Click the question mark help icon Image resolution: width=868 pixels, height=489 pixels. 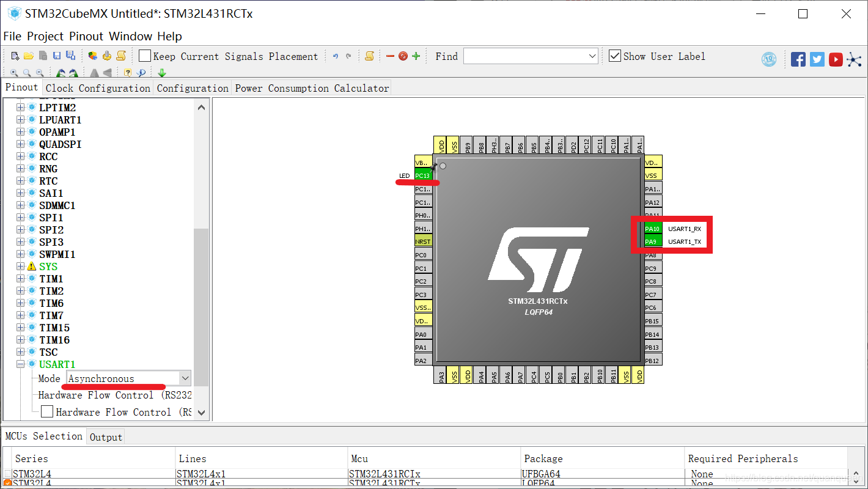128,73
